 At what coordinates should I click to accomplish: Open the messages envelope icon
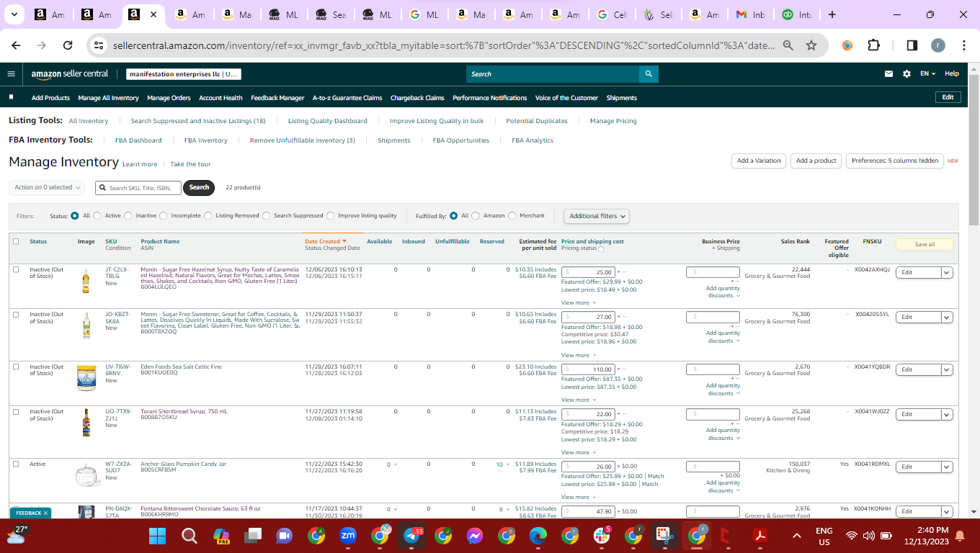coord(889,73)
